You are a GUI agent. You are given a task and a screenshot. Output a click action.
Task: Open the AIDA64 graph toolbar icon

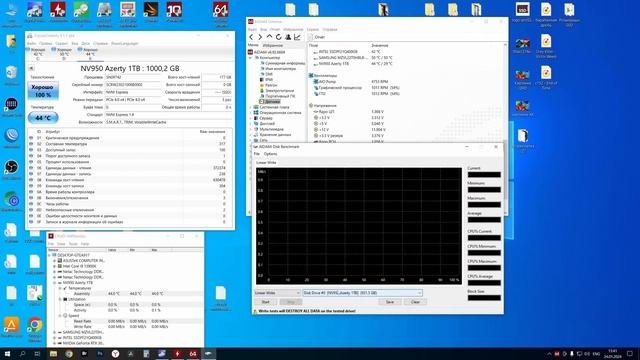coord(297,37)
